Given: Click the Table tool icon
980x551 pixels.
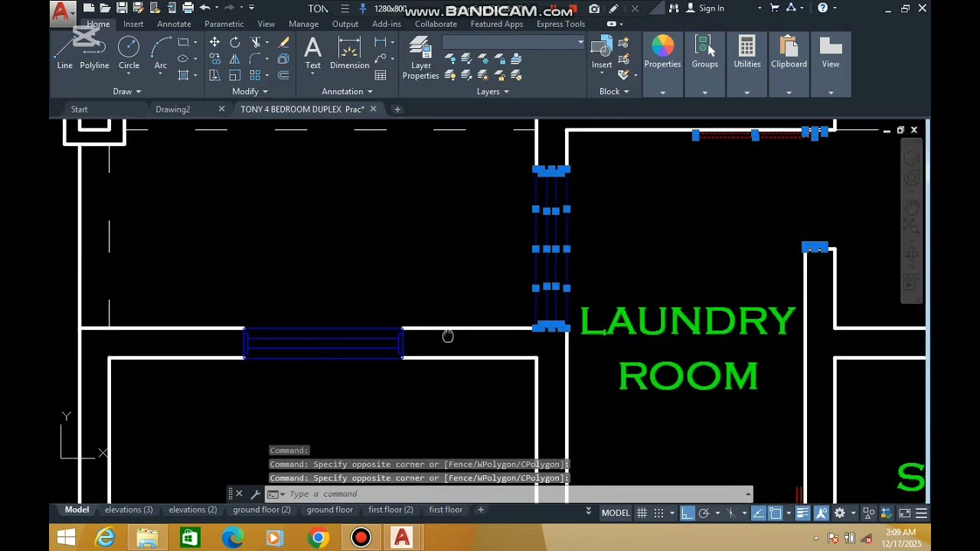Looking at the screenshot, I should click(x=381, y=75).
